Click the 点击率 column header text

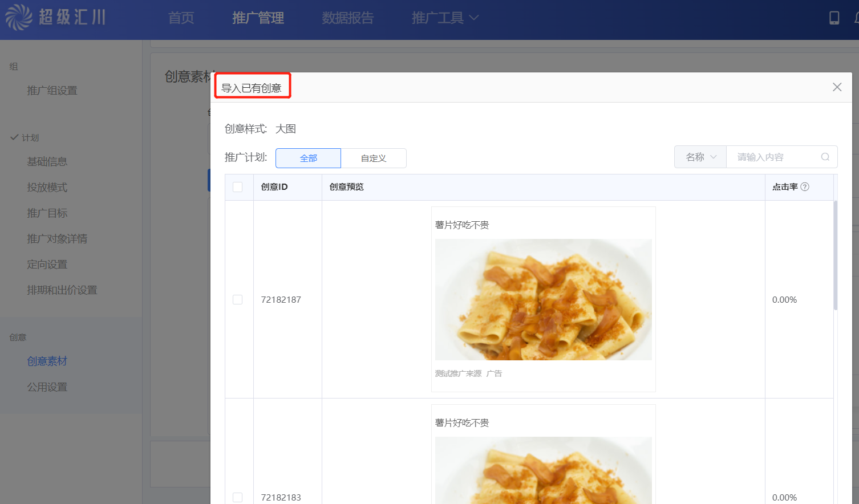tap(785, 187)
